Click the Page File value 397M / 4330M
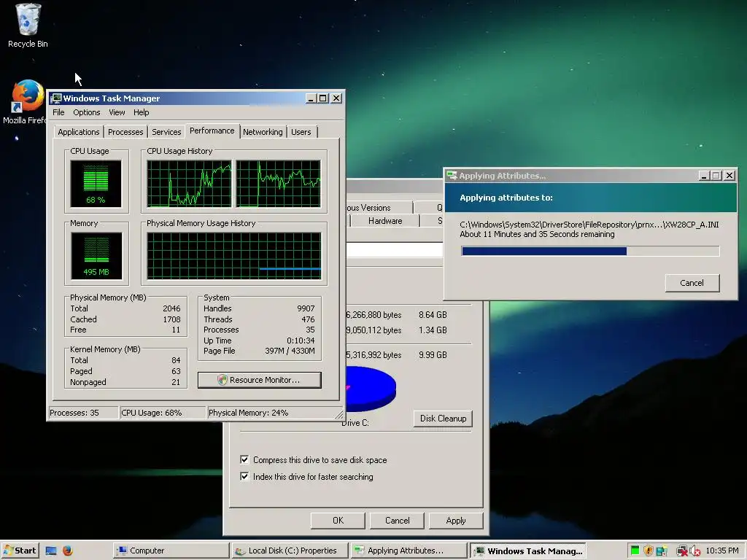Viewport: 747px width, 560px height. pos(290,351)
